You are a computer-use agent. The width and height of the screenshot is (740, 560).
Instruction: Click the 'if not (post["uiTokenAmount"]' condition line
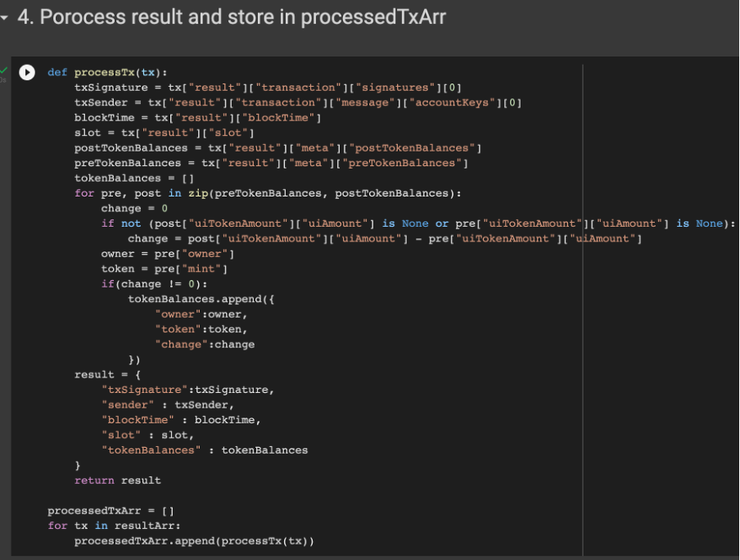pyautogui.click(x=418, y=224)
